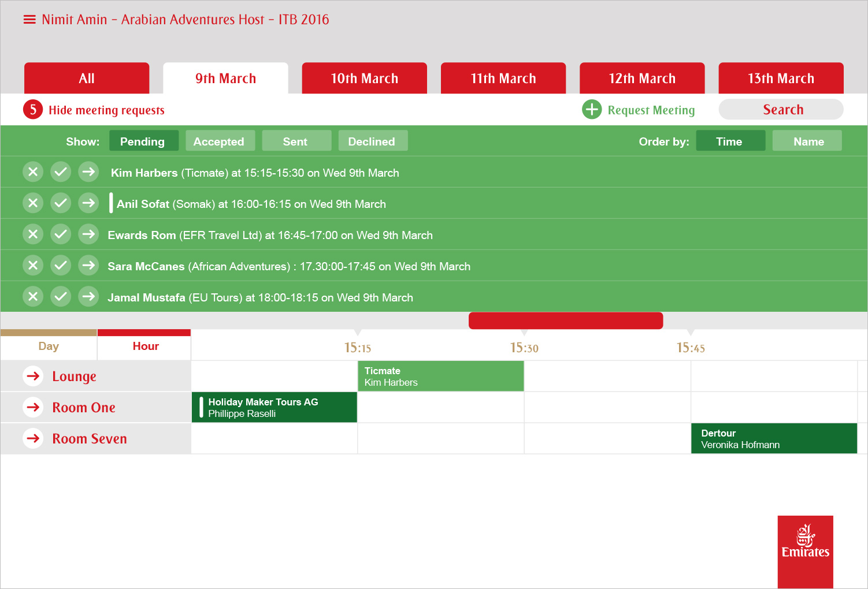Click the green plus Request Meeting icon

(x=592, y=110)
